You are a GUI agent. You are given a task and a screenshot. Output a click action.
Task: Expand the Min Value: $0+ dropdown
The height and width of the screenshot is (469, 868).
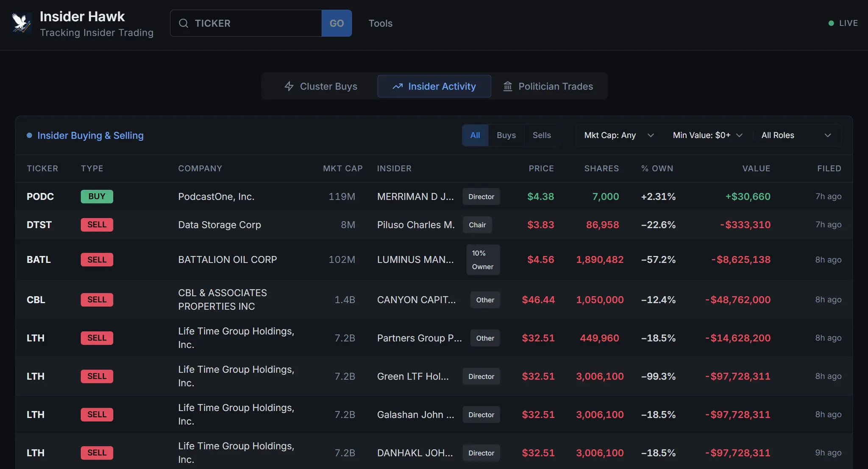[708, 135]
